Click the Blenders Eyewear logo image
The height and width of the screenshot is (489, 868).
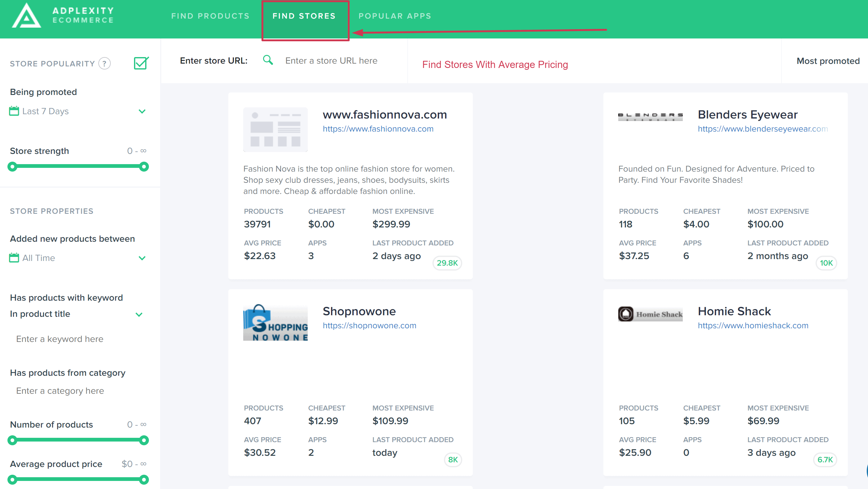point(650,117)
